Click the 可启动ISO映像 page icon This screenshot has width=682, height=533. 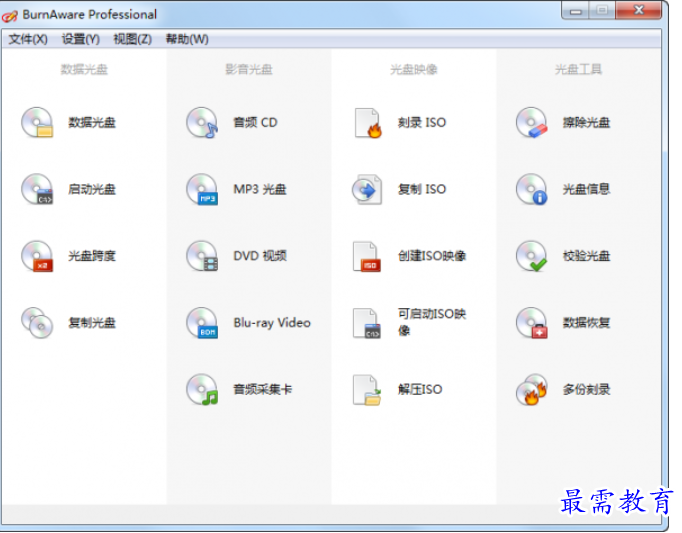[367, 323]
